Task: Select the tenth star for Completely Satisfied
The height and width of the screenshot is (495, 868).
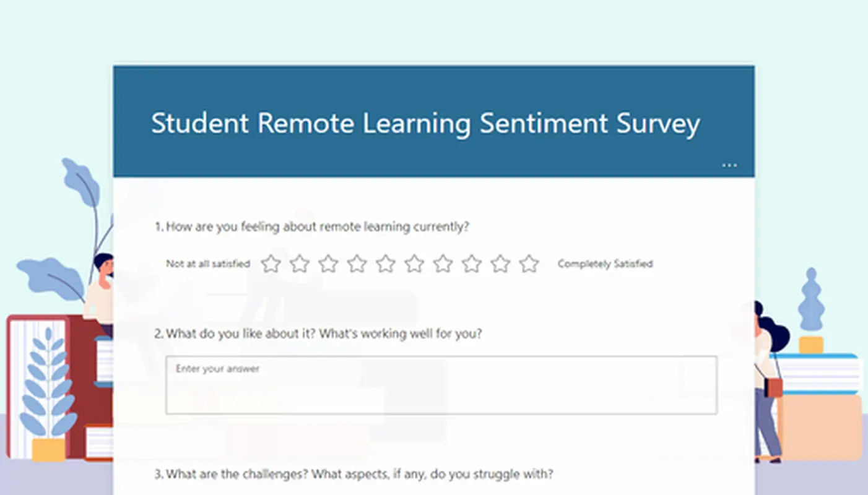Action: pyautogui.click(x=529, y=264)
